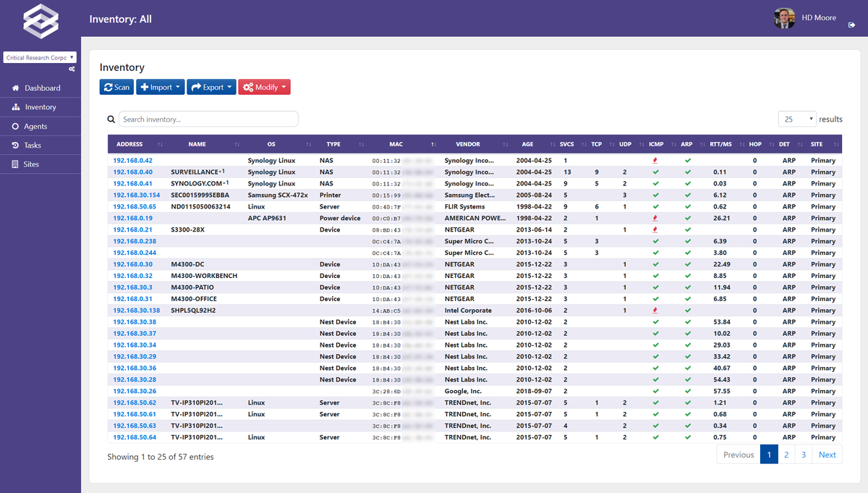Click the Scan button

click(x=116, y=87)
